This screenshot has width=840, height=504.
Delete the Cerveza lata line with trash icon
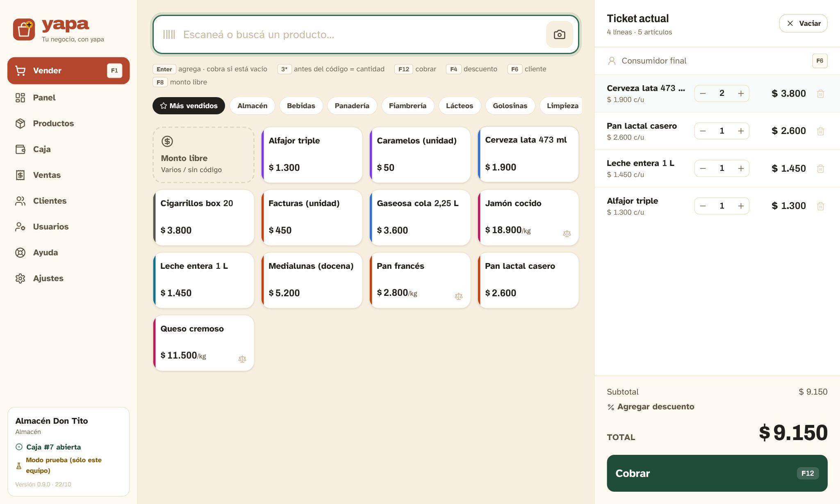coord(820,93)
